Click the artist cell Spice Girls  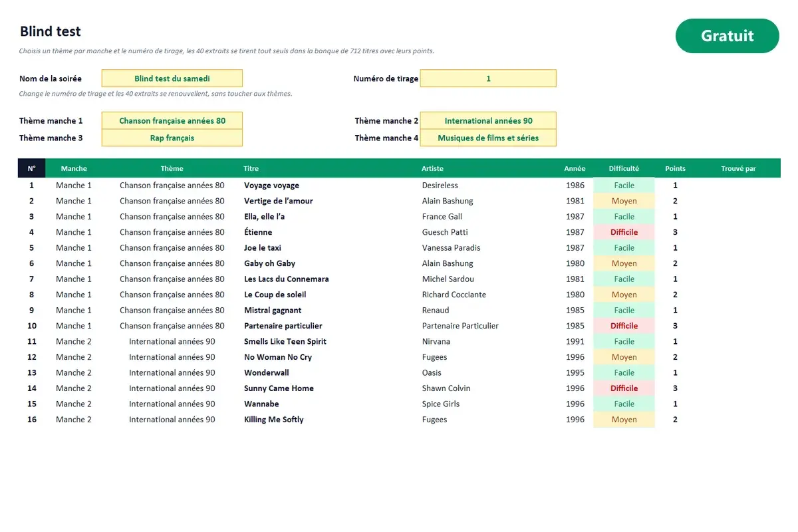(440, 404)
